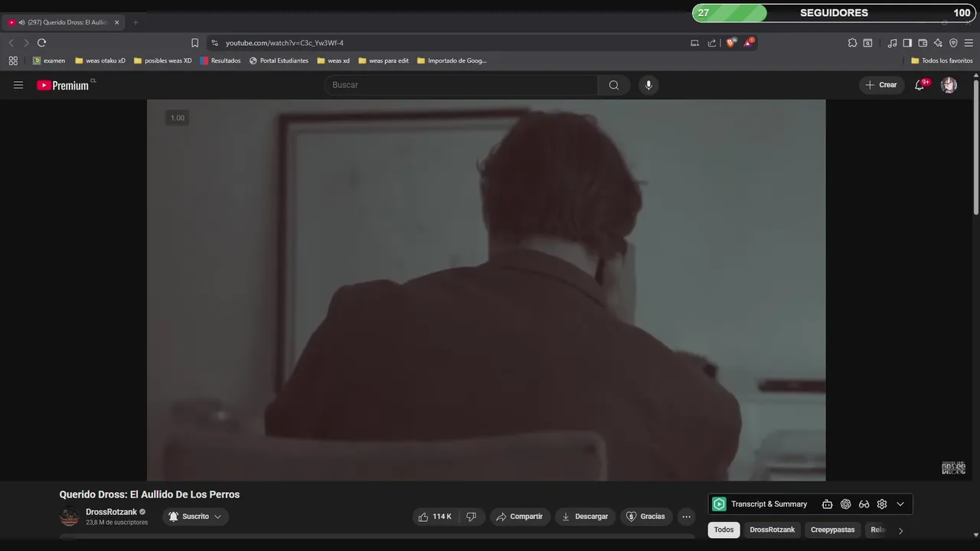Share page via address bar share icon
This screenshot has height=551, width=980.
coord(712,43)
